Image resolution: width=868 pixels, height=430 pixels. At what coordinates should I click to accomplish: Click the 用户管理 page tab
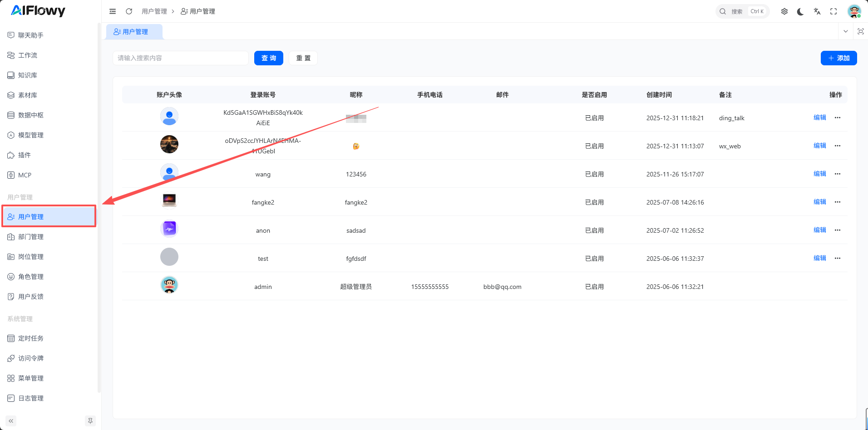tap(134, 32)
